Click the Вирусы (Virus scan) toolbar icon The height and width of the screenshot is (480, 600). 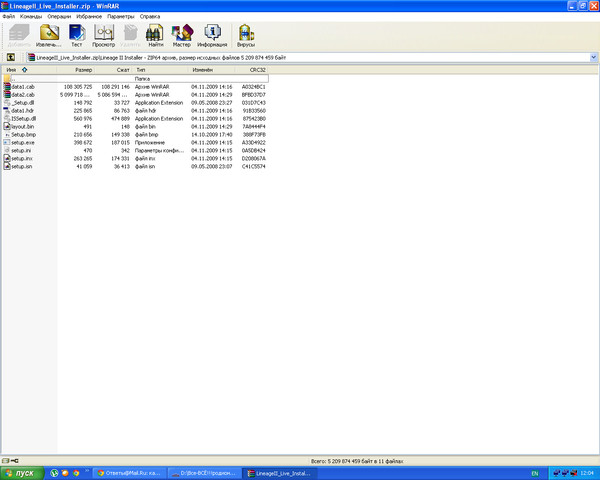coord(246,35)
